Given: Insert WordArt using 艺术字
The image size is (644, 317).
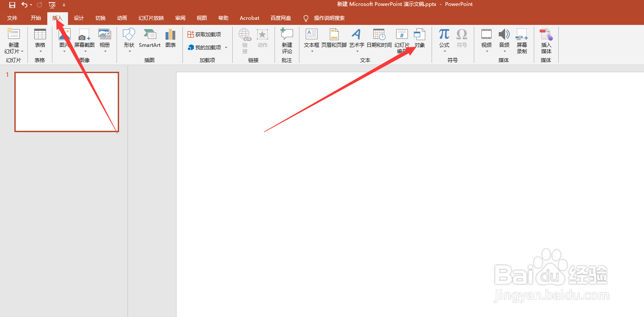Looking at the screenshot, I should (x=357, y=38).
